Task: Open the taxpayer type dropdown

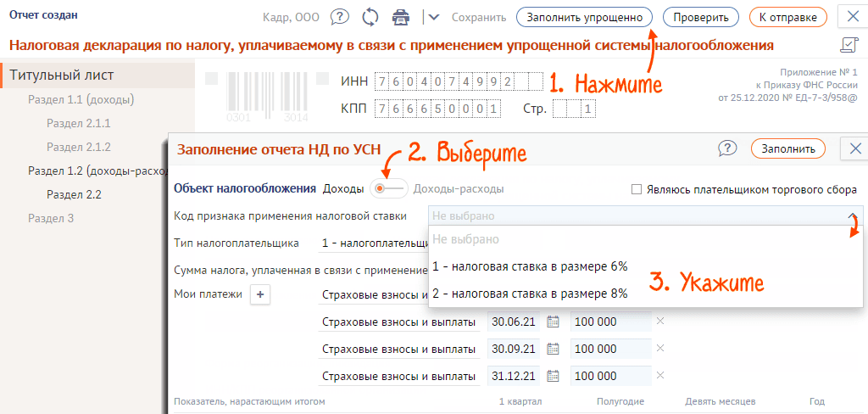Action: pyautogui.click(x=373, y=243)
